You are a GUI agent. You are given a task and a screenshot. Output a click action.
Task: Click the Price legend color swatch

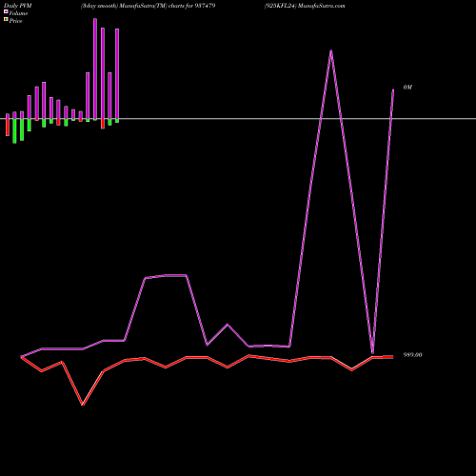[6, 19]
